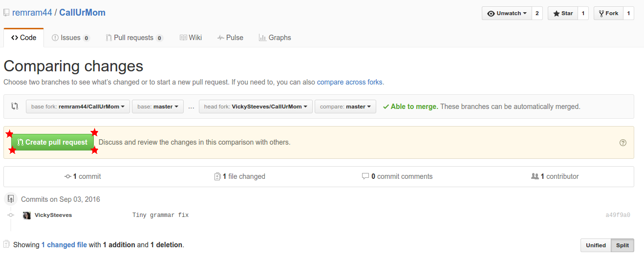The width and height of the screenshot is (644, 258).
Task: Jump to the 1 commit section
Action: pos(83,176)
